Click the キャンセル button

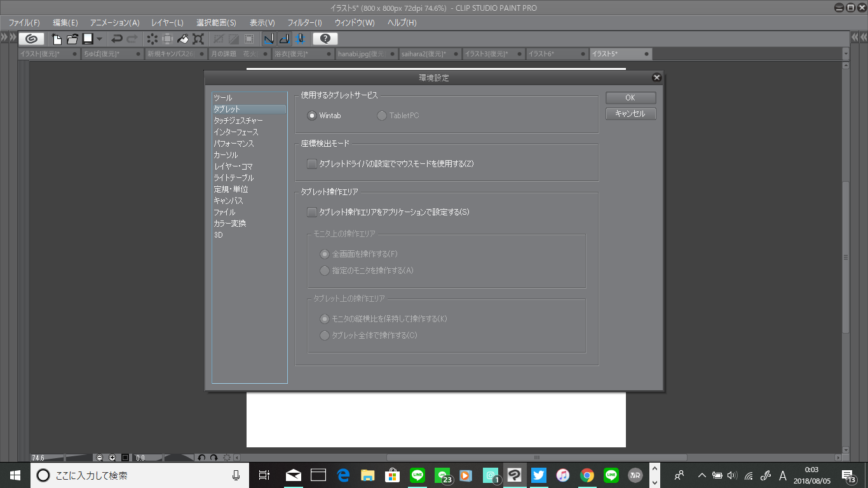[630, 114]
